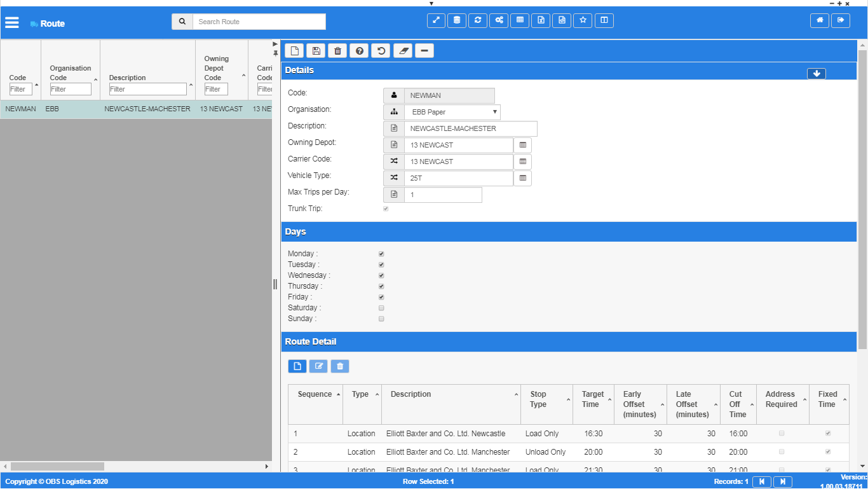This screenshot has width=868, height=489.
Task: Click the eraser clear icon
Action: (x=403, y=51)
